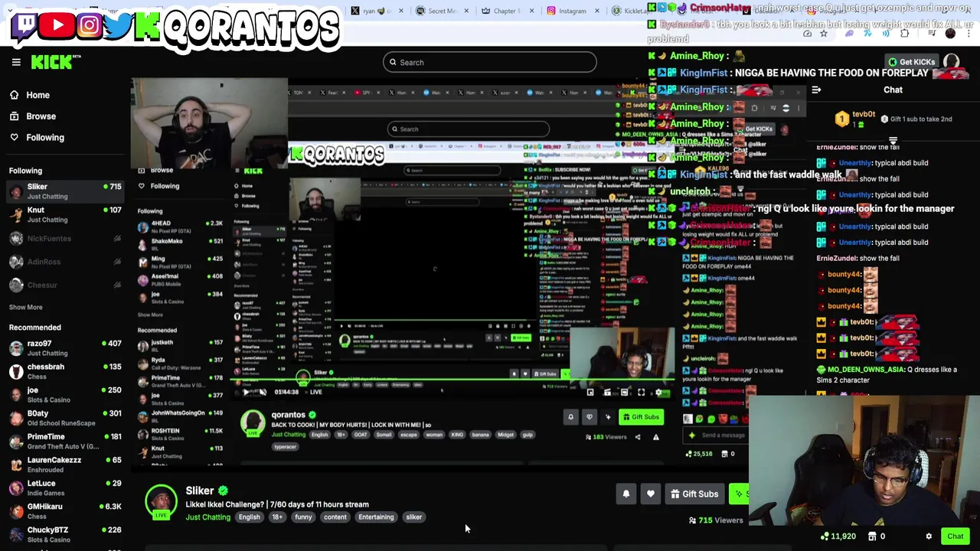Click the Following heart icon in the sidebar
This screenshot has width=980, height=551.
tap(14, 137)
